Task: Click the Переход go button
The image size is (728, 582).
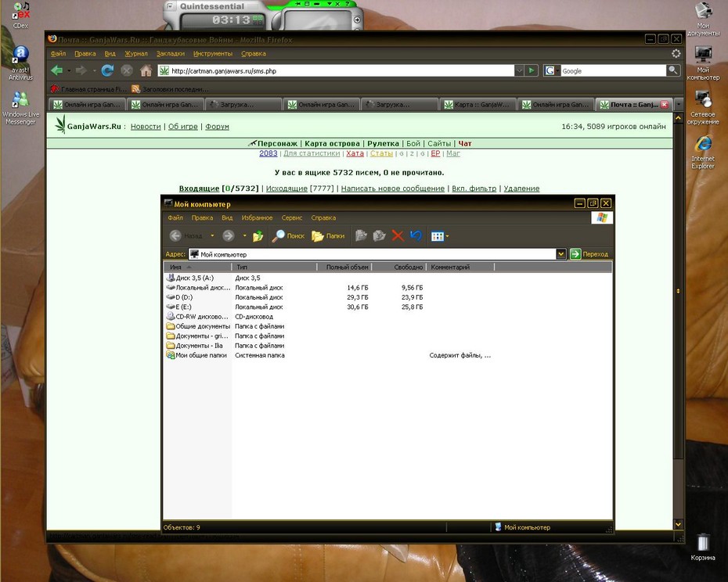Action: tap(589, 254)
